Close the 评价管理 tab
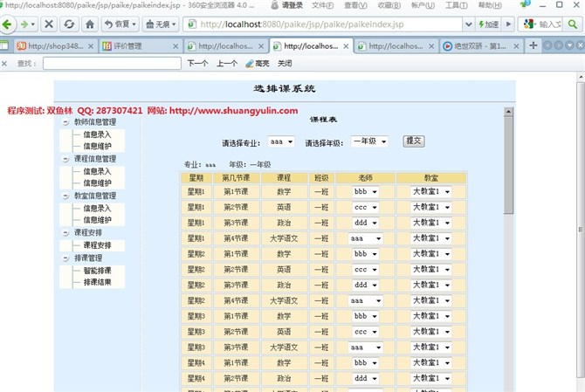This screenshot has height=392, width=585. [175, 46]
